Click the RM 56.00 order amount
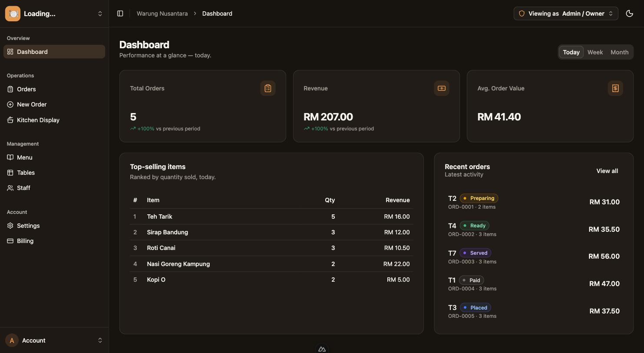Viewport: 644px width, 353px height. [x=604, y=256]
